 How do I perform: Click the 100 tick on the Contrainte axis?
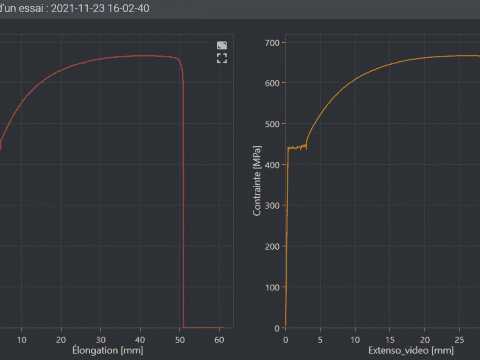point(272,287)
